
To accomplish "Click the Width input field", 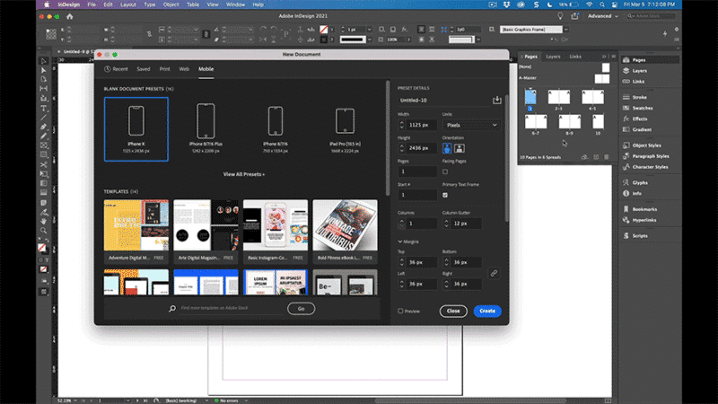I will click(x=423, y=125).
